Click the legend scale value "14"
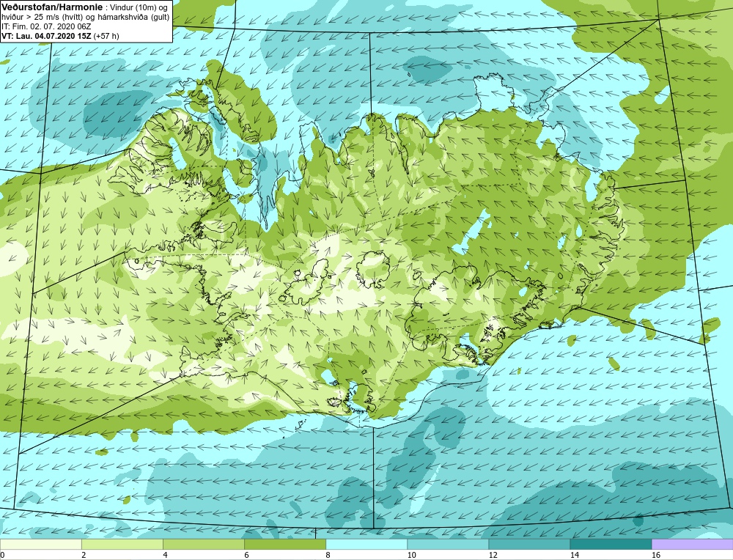The width and height of the screenshot is (733, 560). [x=575, y=555]
